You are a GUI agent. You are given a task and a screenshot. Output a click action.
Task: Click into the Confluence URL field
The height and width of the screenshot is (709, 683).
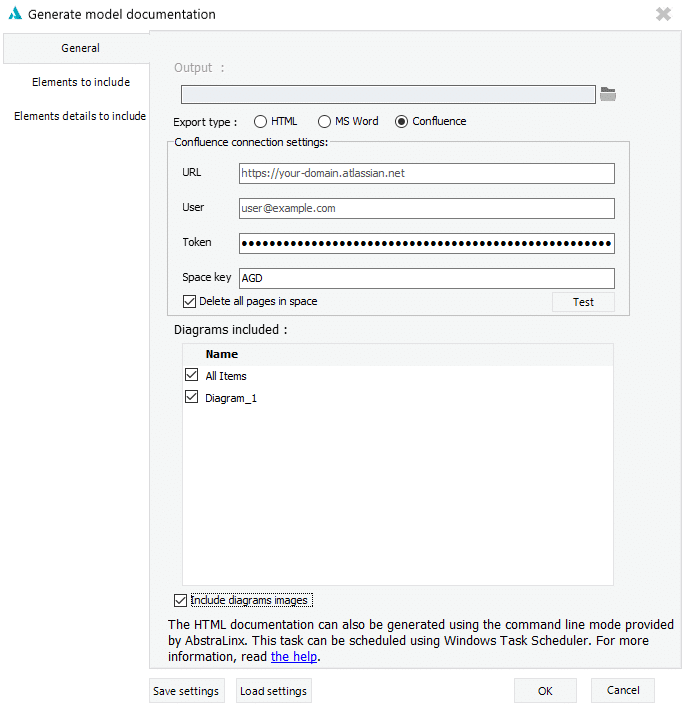coord(426,173)
